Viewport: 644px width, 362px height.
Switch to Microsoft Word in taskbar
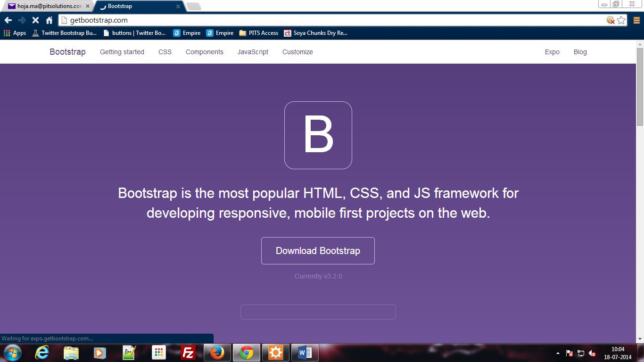point(305,353)
